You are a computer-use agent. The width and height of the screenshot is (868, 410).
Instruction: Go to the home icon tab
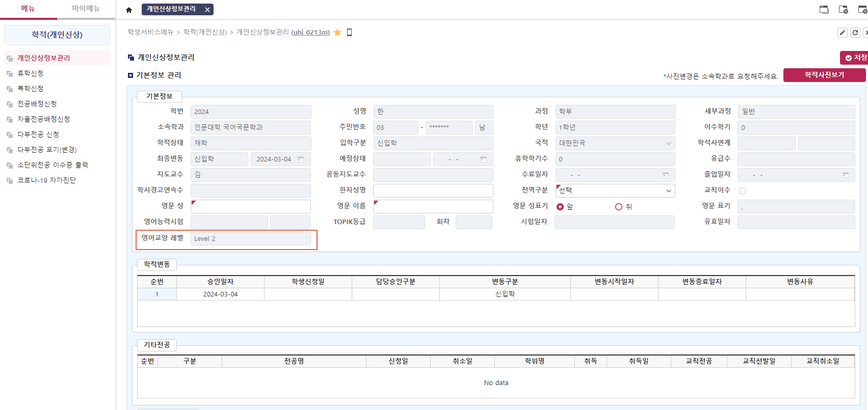pyautogui.click(x=129, y=10)
